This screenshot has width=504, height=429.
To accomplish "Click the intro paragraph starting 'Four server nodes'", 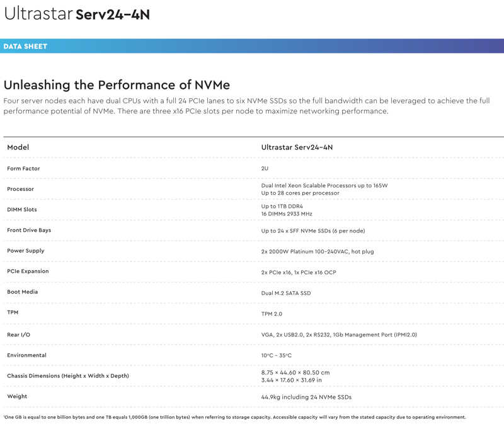I will 246,106.
